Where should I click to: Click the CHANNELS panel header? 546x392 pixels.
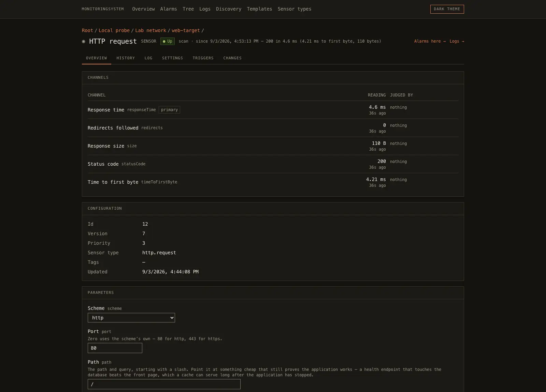(x=273, y=78)
